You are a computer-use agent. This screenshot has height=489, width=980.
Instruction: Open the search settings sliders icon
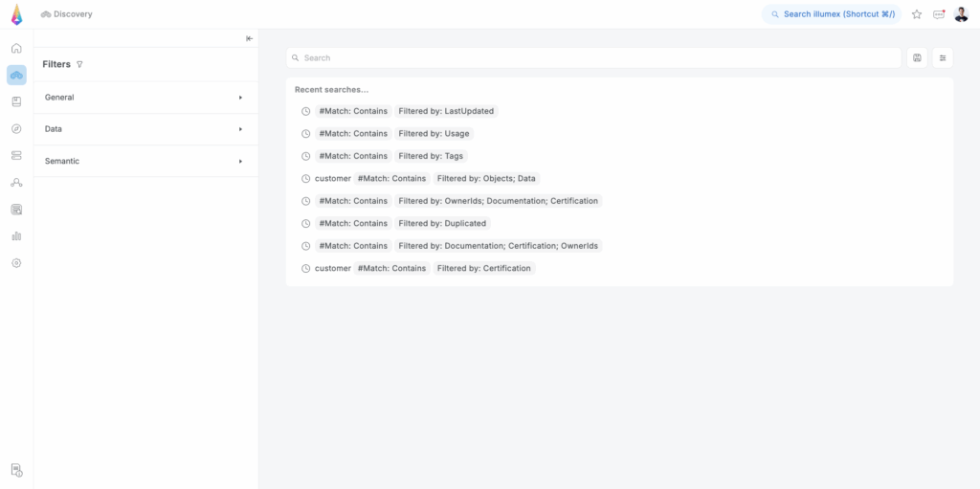click(943, 58)
